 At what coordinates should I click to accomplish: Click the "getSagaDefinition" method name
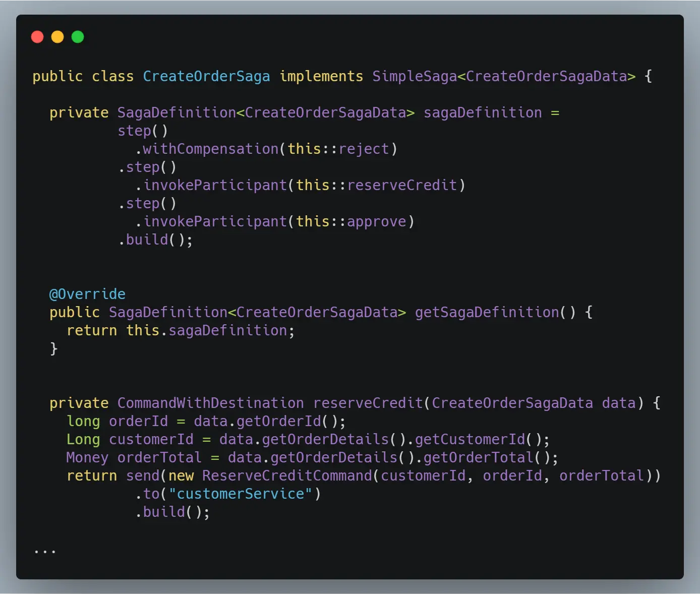click(487, 312)
